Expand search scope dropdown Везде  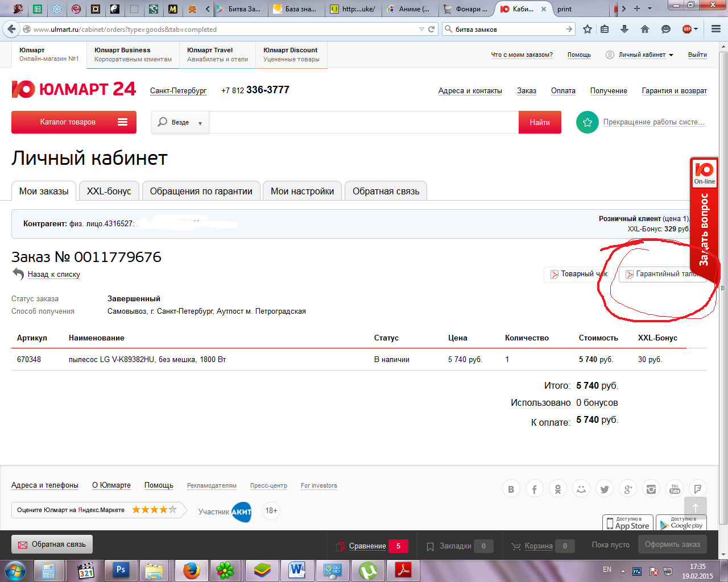[x=180, y=122]
